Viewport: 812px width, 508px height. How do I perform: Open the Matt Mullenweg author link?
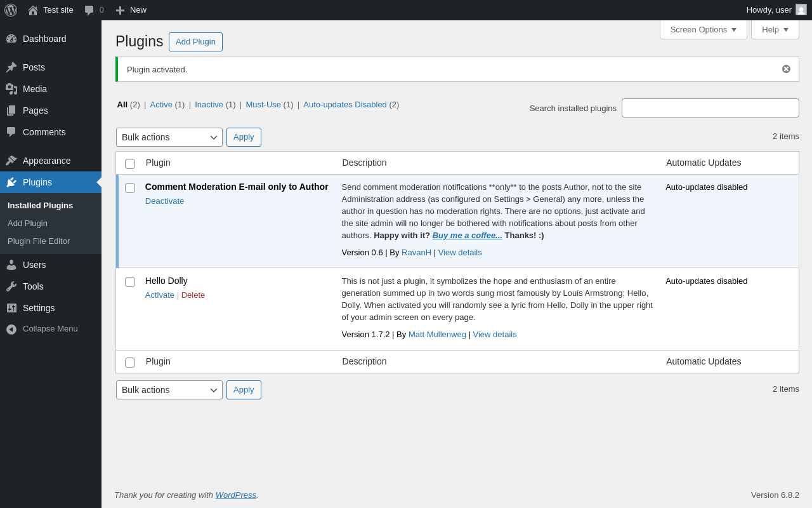pyautogui.click(x=437, y=335)
